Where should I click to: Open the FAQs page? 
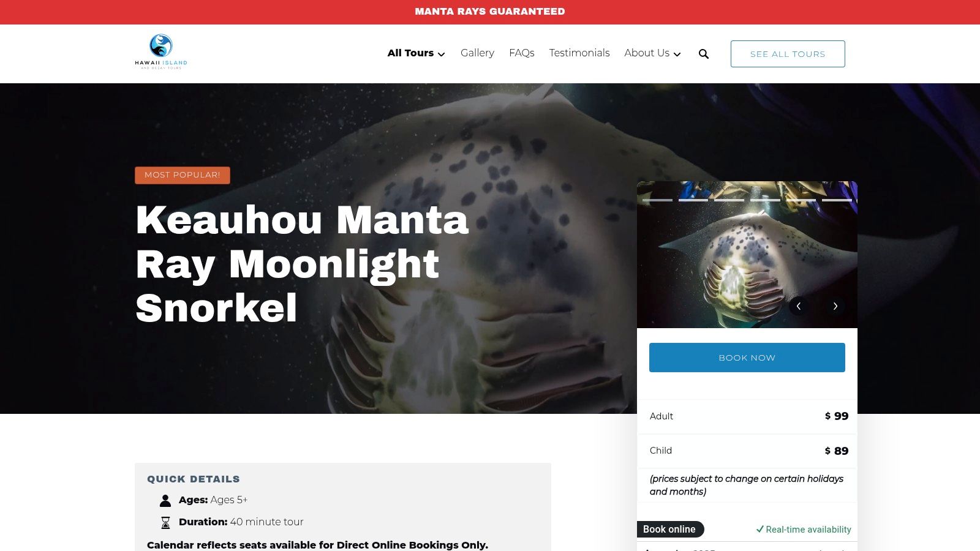(x=522, y=53)
